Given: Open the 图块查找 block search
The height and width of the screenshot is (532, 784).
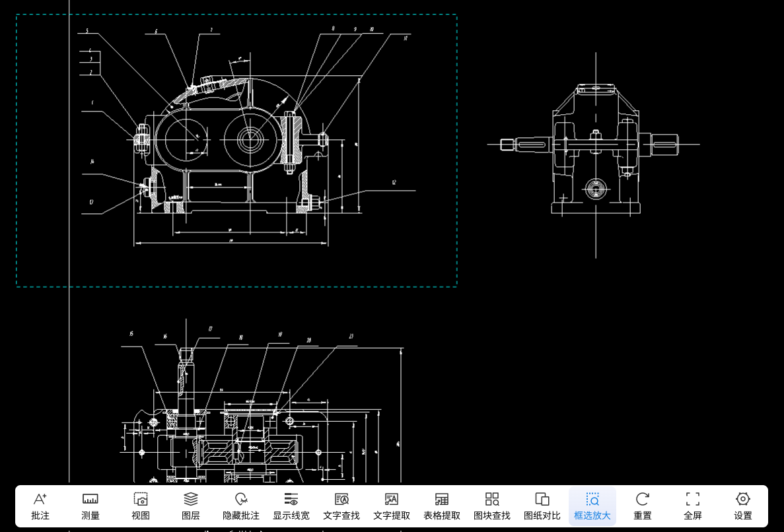Looking at the screenshot, I should pos(492,506).
